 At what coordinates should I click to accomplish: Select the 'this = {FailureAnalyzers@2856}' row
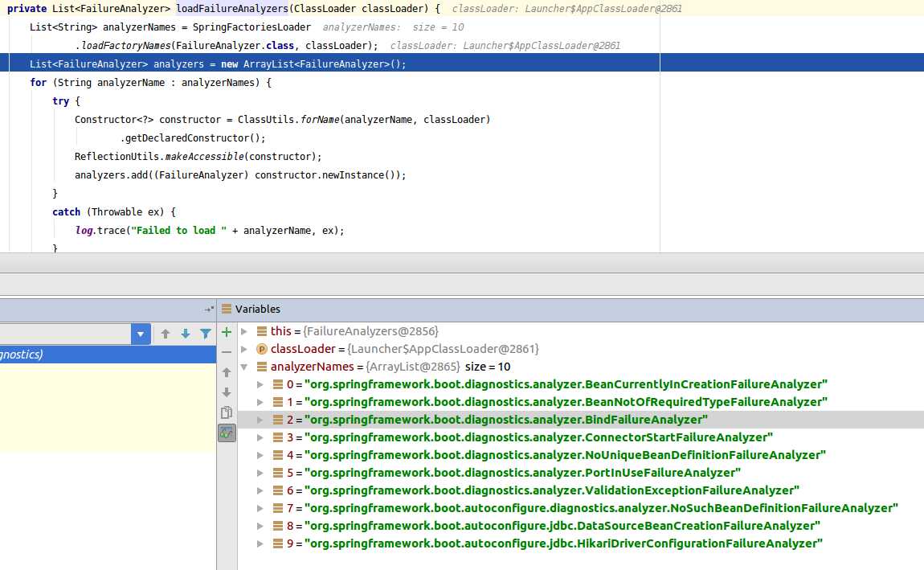580,331
